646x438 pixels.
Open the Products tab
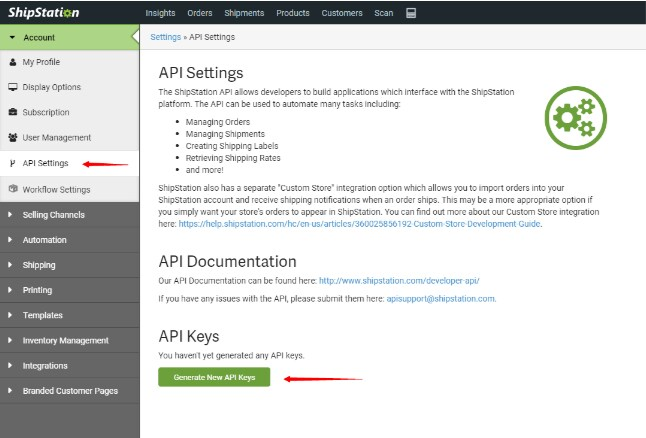293,13
